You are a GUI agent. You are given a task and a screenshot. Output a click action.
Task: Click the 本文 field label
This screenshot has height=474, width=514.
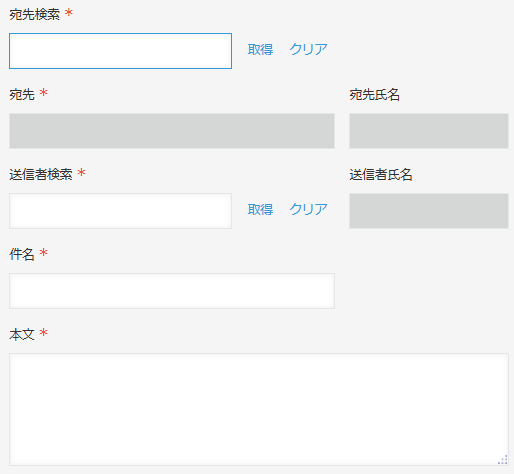click(x=22, y=334)
